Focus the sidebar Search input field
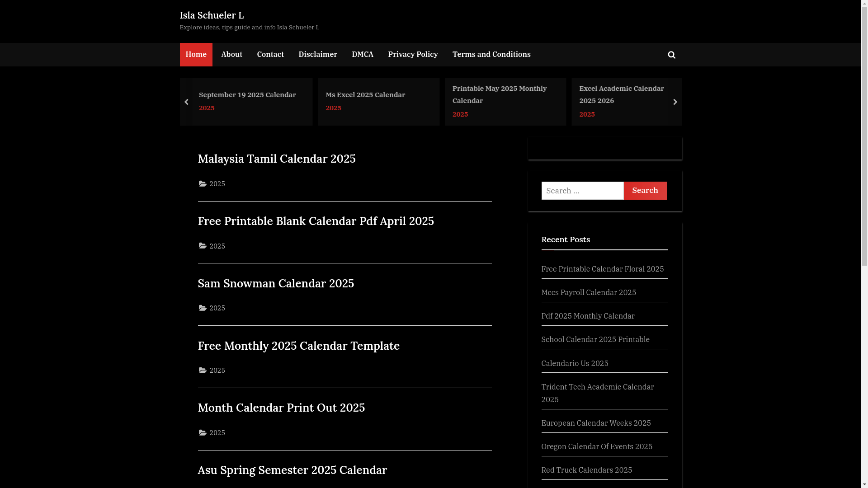 (x=582, y=191)
